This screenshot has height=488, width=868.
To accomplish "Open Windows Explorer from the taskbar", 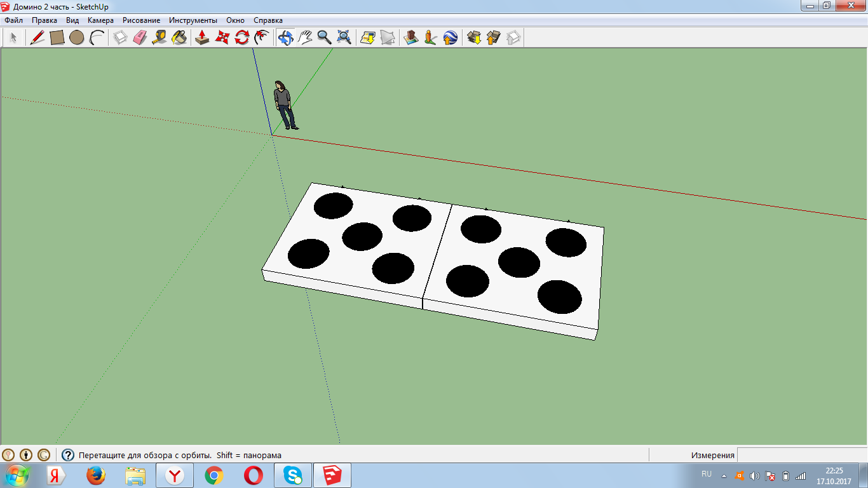I will (x=135, y=475).
